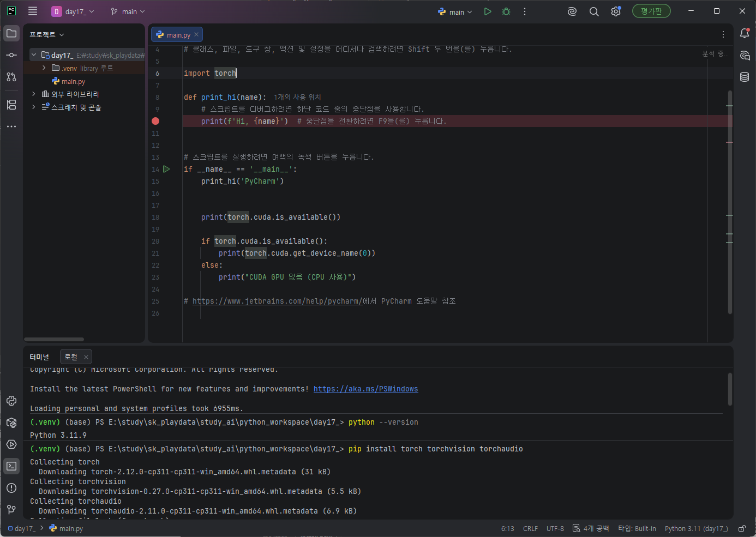Click the run gutter arrow on line 14
This screenshot has height=537, width=756.
tap(166, 169)
